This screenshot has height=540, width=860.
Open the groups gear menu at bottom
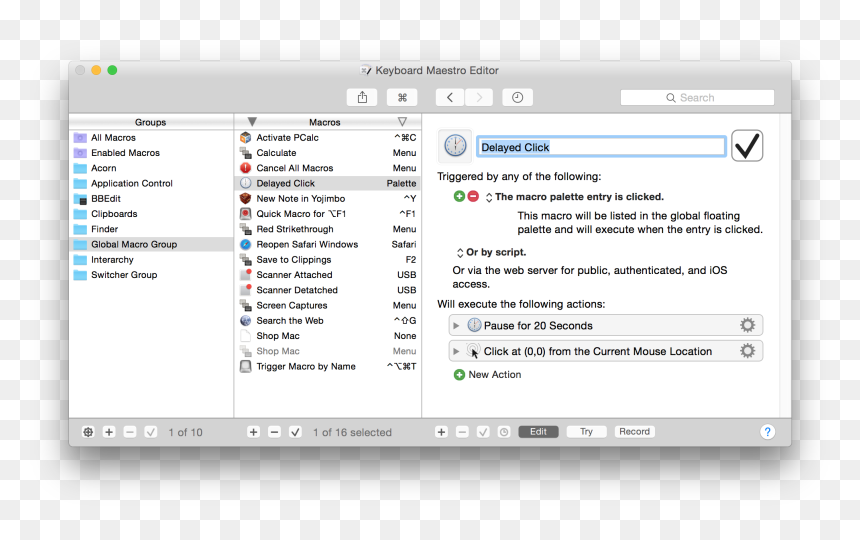point(88,432)
